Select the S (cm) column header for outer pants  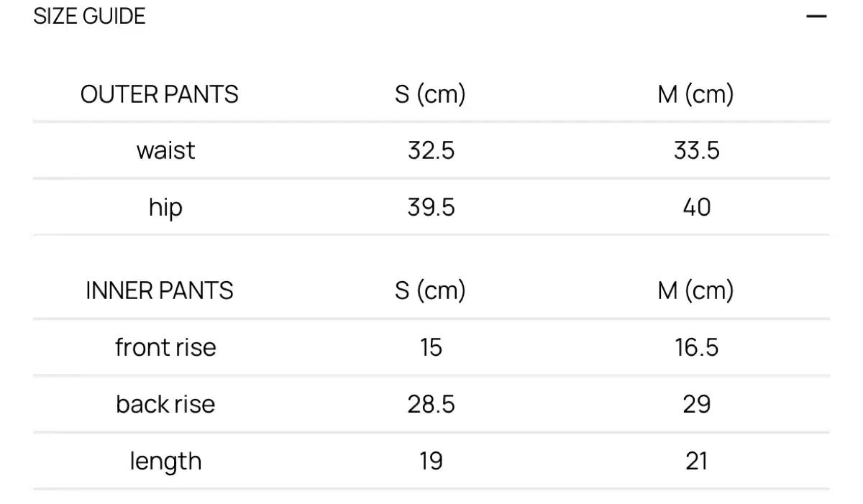click(x=430, y=94)
